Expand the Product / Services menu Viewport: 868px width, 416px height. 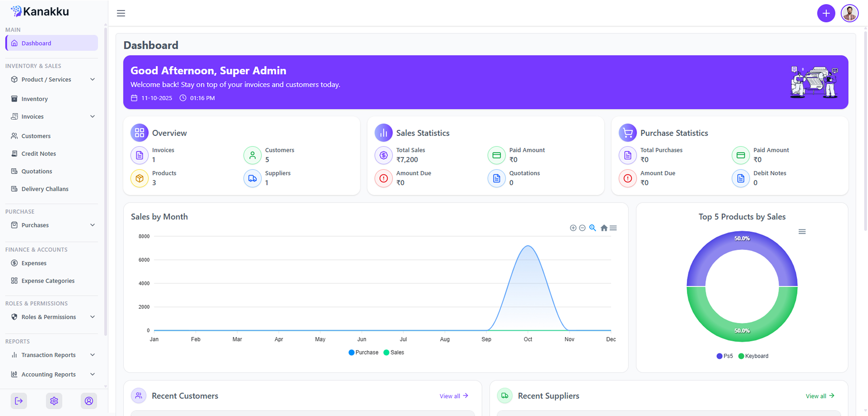[51, 79]
